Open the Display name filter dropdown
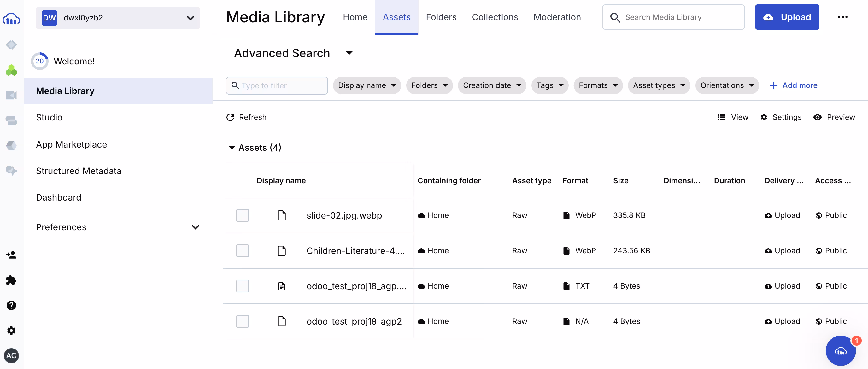Image resolution: width=868 pixels, height=369 pixels. tap(367, 85)
